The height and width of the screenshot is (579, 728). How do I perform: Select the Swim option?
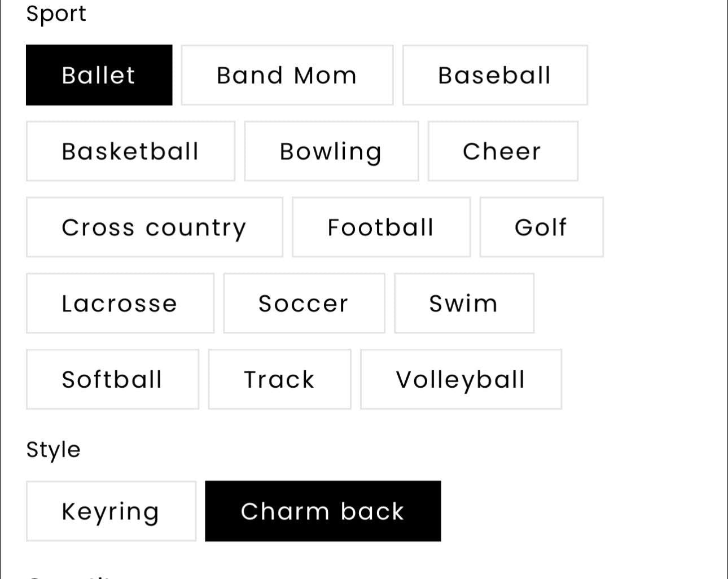pyautogui.click(x=464, y=304)
